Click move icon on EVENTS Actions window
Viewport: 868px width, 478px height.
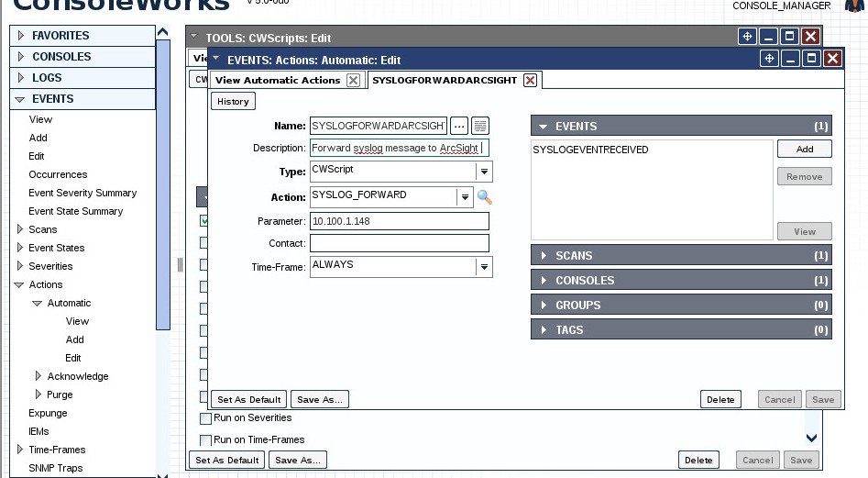tap(769, 59)
